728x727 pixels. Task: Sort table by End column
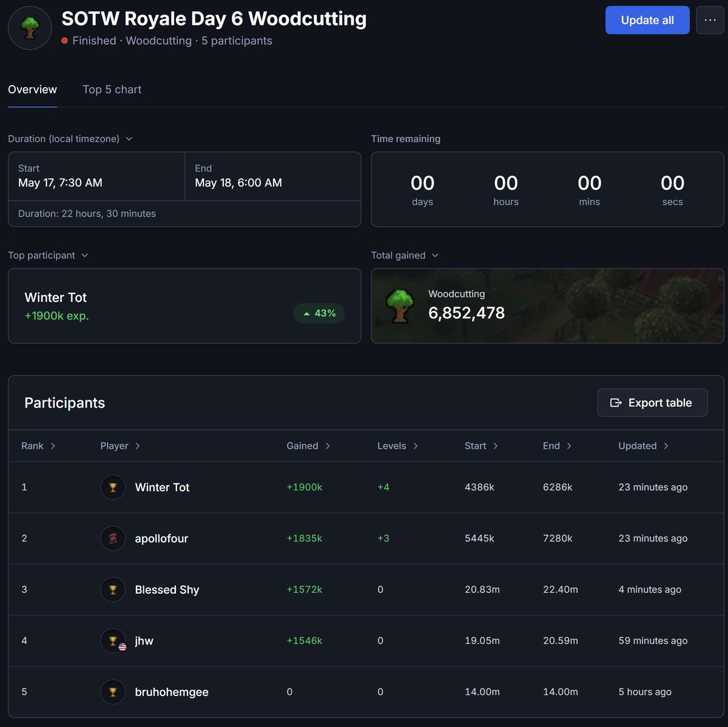[557, 446]
